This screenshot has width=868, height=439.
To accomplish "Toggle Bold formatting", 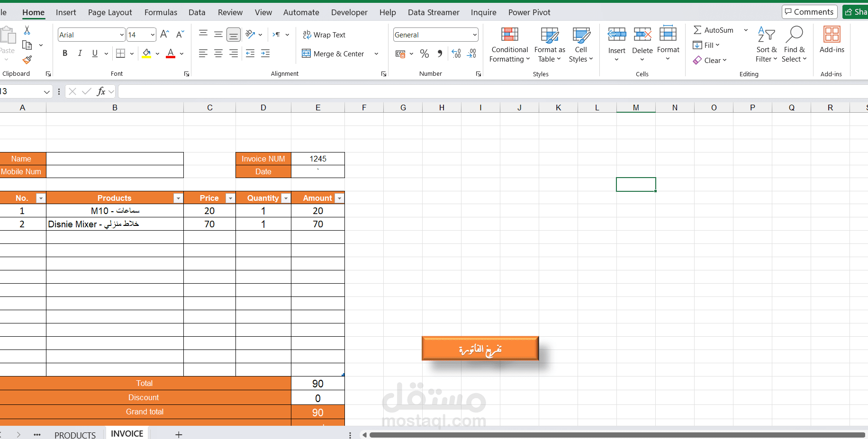I will pyautogui.click(x=65, y=54).
